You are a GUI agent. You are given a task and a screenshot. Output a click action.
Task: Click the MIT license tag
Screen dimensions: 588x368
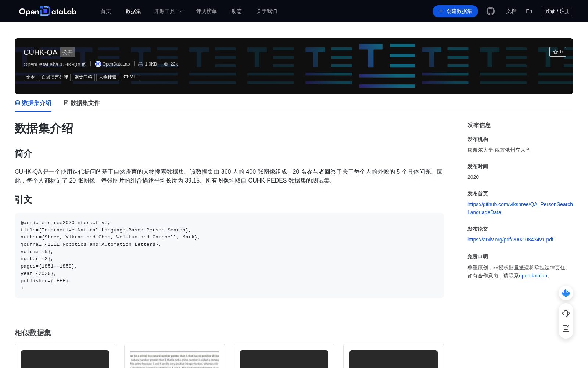click(130, 77)
